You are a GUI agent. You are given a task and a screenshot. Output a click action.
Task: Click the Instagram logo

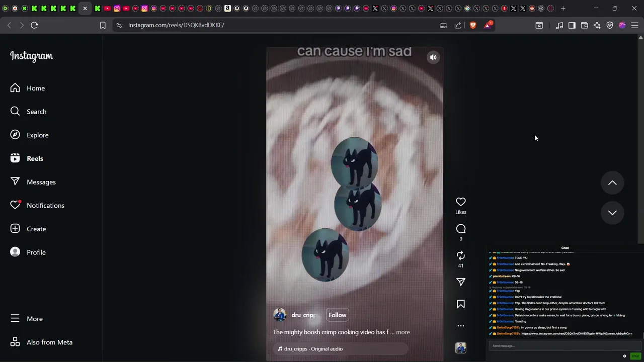click(x=31, y=56)
